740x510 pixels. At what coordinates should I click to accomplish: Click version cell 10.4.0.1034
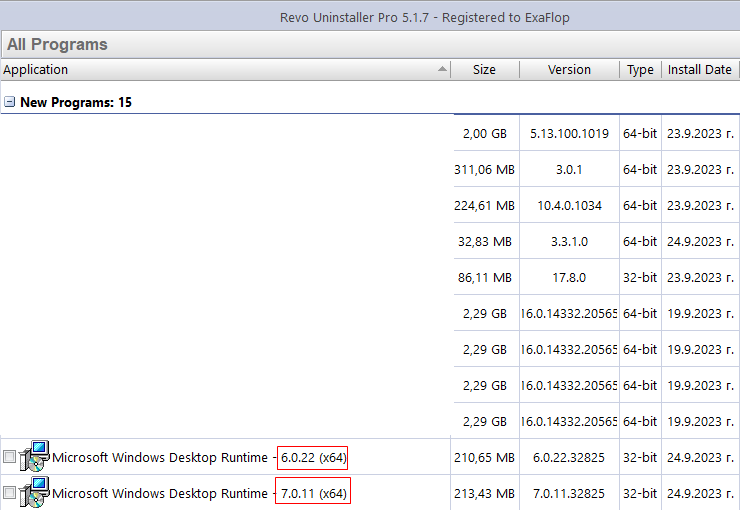569,206
